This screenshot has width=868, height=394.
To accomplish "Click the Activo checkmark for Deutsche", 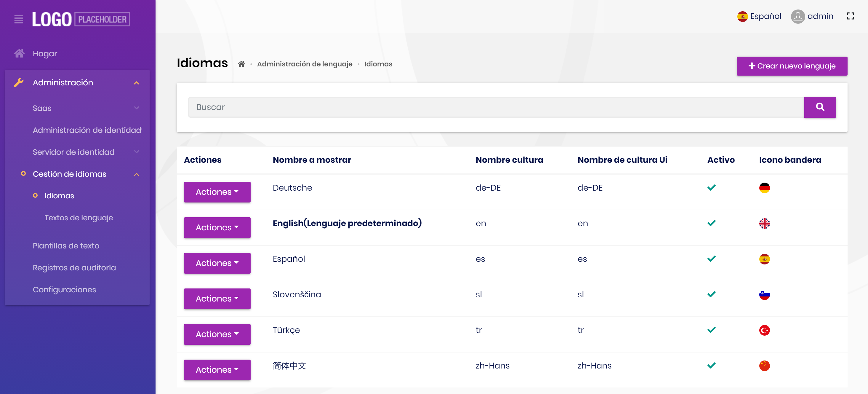I will [711, 188].
